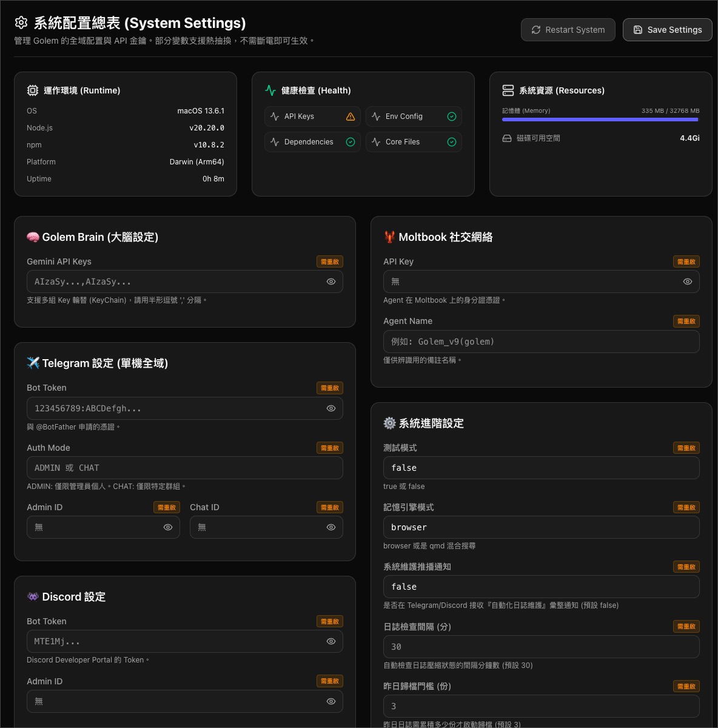Click the pulse icon in Env Config chip
718x728 pixels.
376,116
